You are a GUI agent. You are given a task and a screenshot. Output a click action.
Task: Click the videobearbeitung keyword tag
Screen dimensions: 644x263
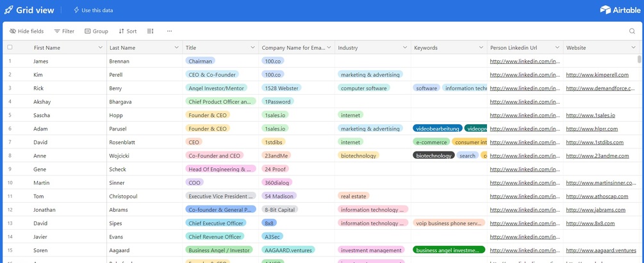click(x=438, y=129)
